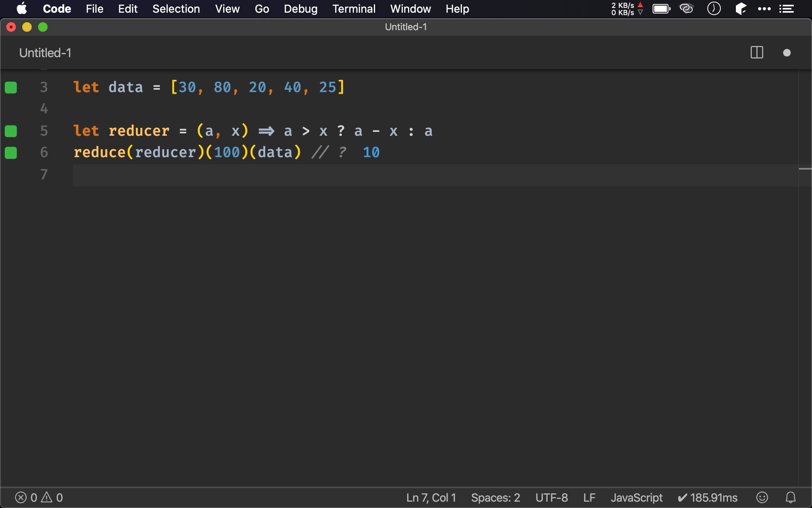Click the Quokka 185.91ms timing indicator
This screenshot has width=812, height=508.
707,498
